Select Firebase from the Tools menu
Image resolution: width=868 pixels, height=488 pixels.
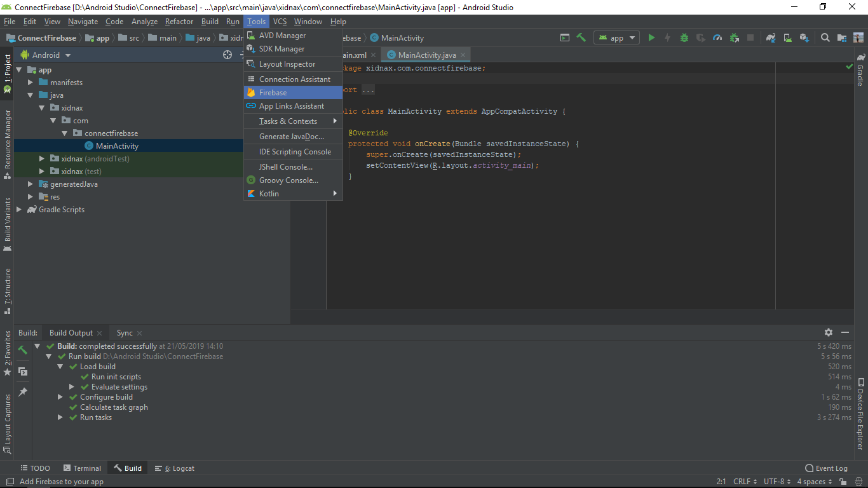click(x=293, y=93)
